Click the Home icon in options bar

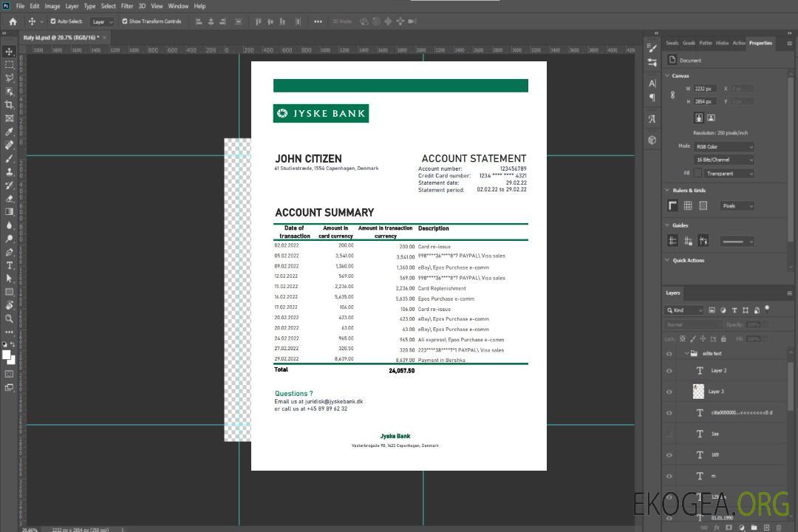pyautogui.click(x=13, y=21)
